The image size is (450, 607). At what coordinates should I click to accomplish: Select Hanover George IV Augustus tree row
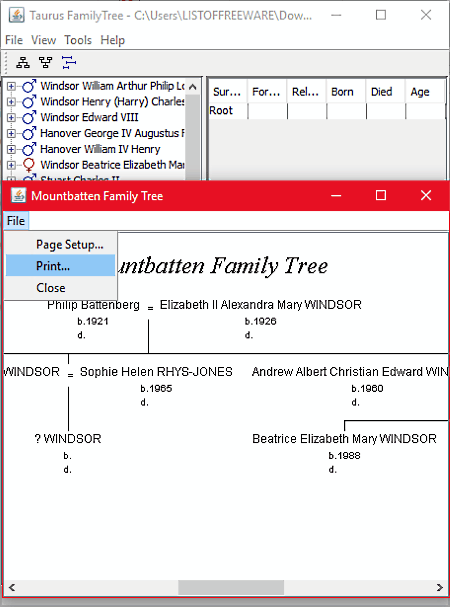112,133
